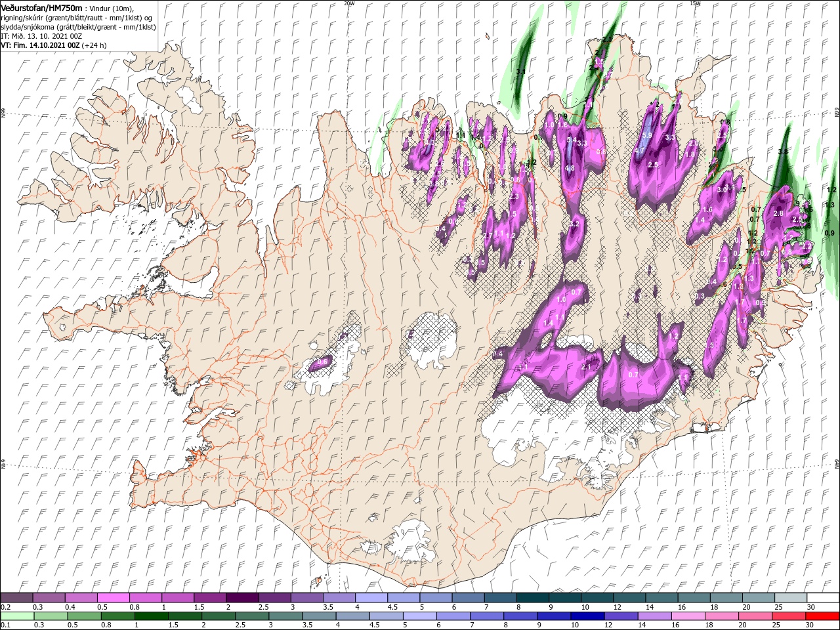Select the snow legend swatch between 6 and 7

467,598
